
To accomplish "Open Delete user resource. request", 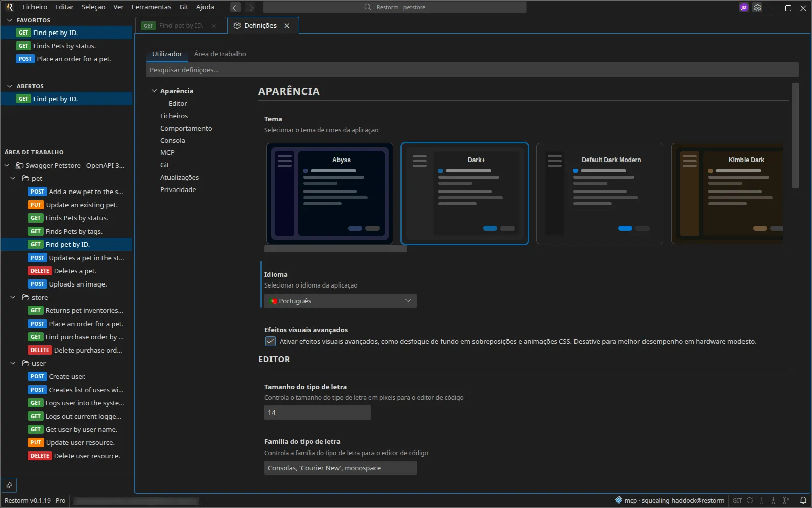I will click(x=66, y=456).
